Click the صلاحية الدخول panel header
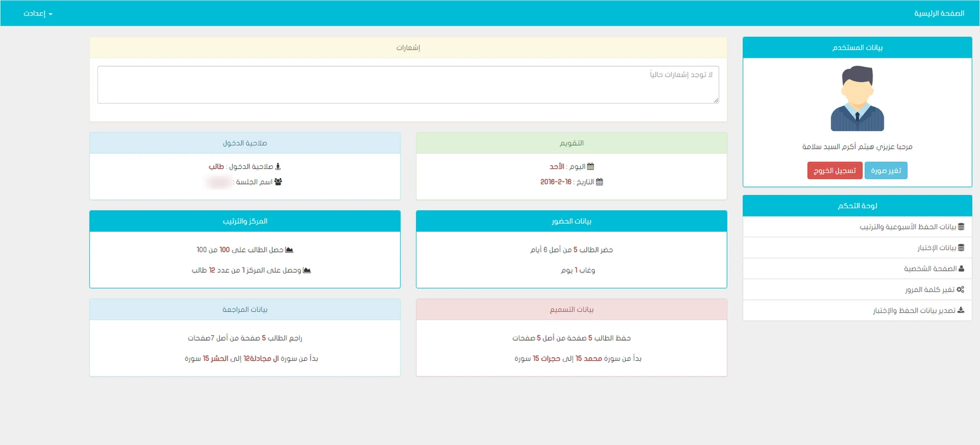Screen dimensions: 980x445 click(x=245, y=143)
